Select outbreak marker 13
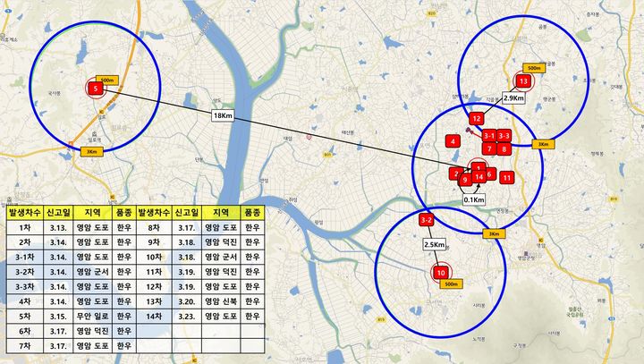Image resolution: width=644 pixels, height=364 pixels. (523, 81)
